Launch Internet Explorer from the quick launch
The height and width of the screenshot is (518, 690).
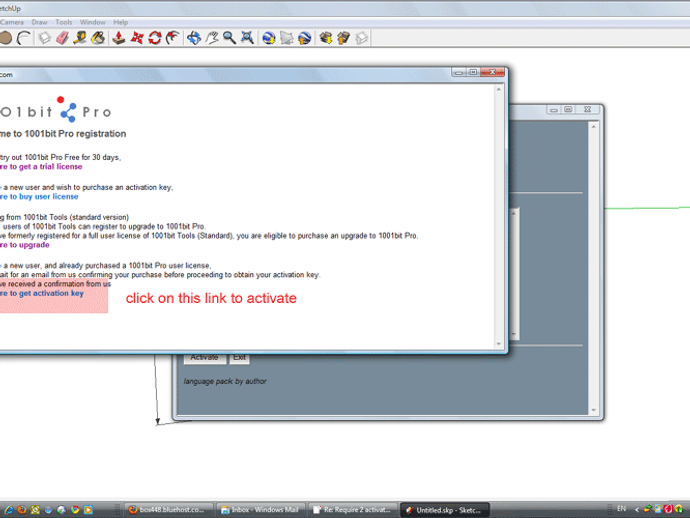click(x=8, y=510)
